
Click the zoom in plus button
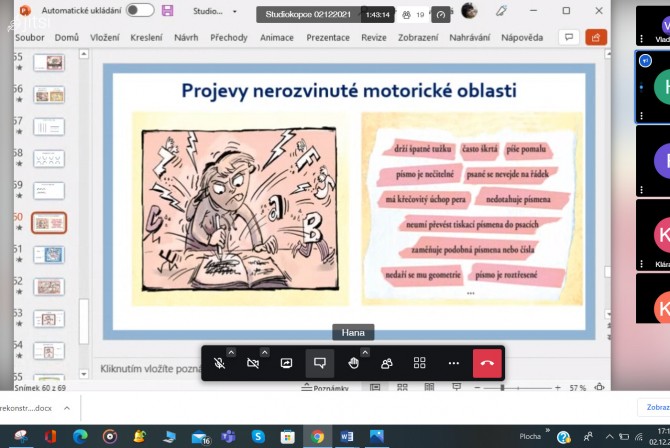coord(557,388)
